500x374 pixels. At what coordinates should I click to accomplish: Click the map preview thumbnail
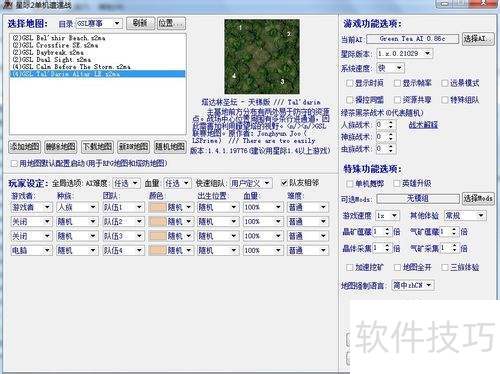262,56
